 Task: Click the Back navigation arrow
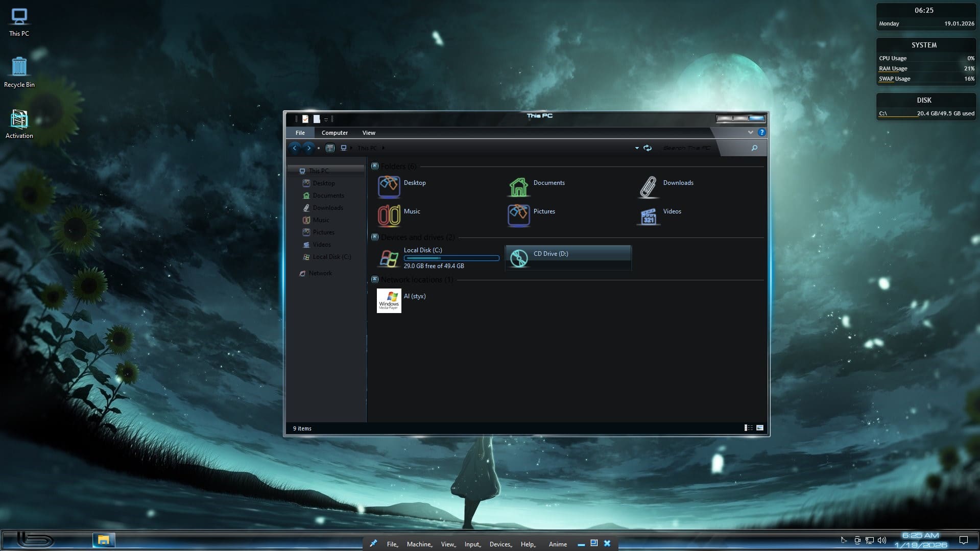295,148
